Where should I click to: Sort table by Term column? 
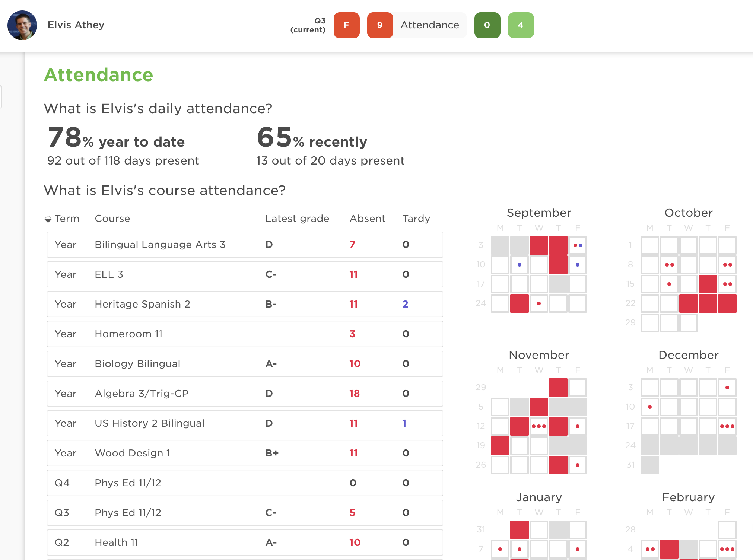[62, 219]
